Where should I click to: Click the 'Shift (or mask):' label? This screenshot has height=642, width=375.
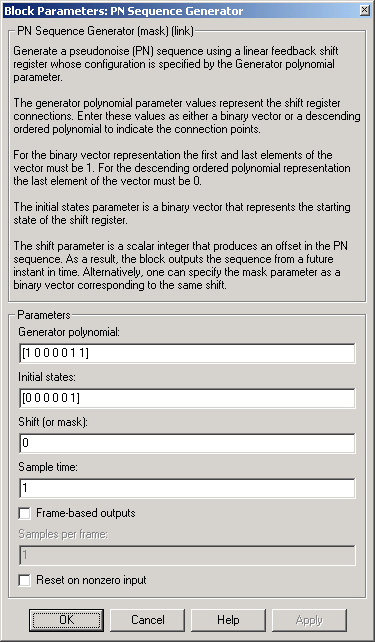point(53,423)
